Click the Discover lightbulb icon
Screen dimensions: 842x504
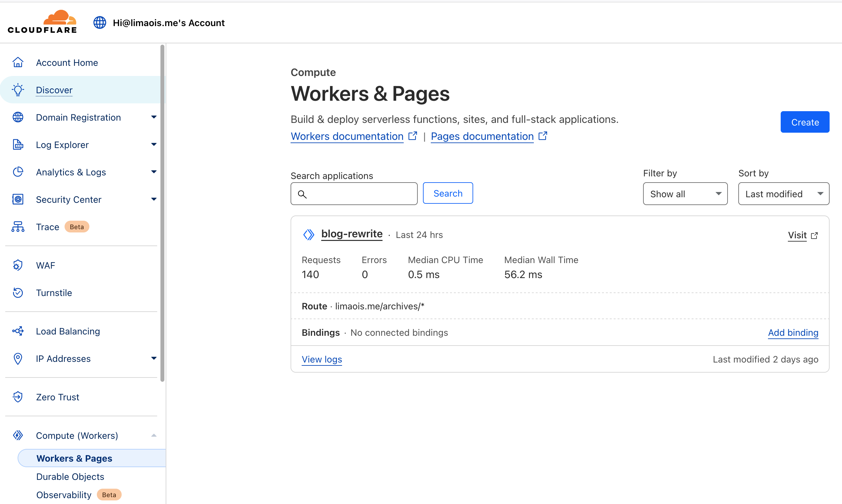(x=18, y=90)
